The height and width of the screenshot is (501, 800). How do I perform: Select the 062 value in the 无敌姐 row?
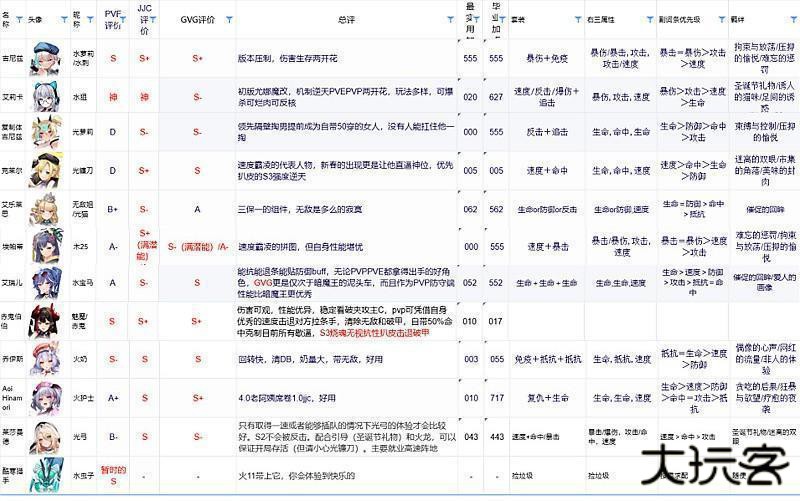click(x=470, y=209)
